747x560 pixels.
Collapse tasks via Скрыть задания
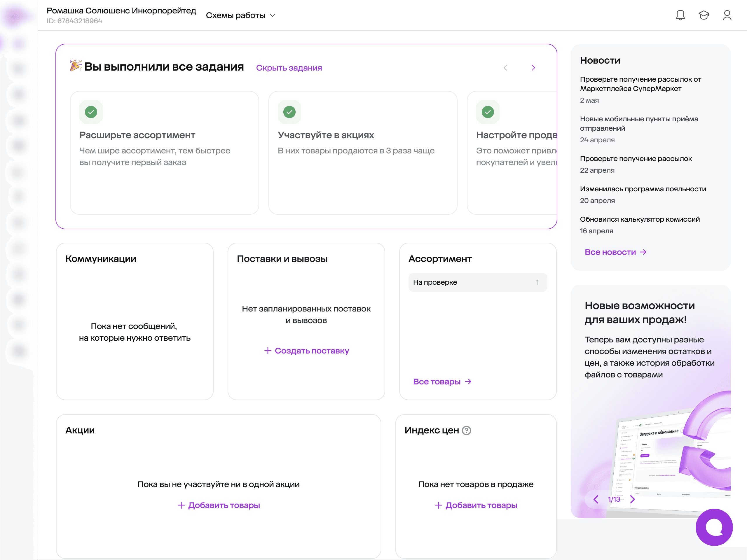289,68
